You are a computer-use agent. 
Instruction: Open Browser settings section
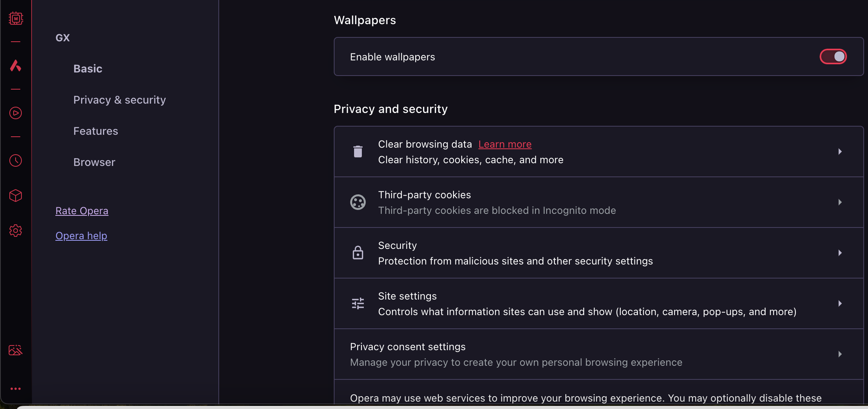coord(94,162)
